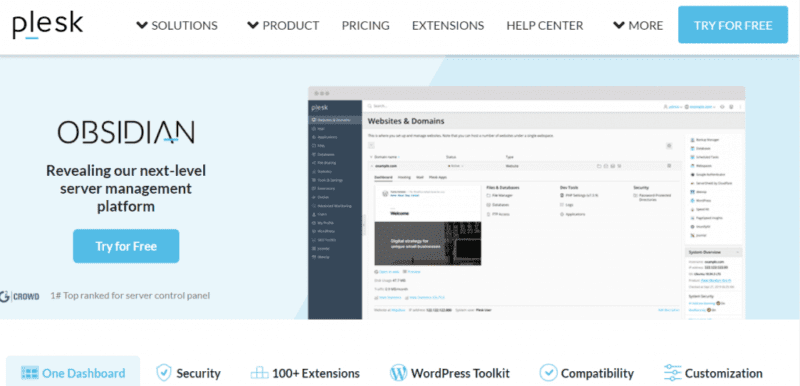Click the WordPress Toolkit logo icon
The height and width of the screenshot is (386, 800).
(398, 373)
